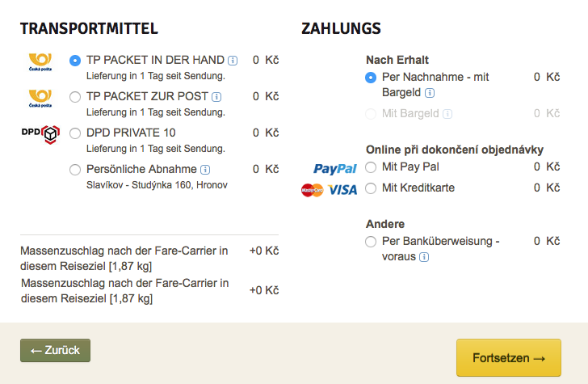Choose Per Nachnahme mit Bargeld payment
588x384 pixels.
(x=371, y=78)
